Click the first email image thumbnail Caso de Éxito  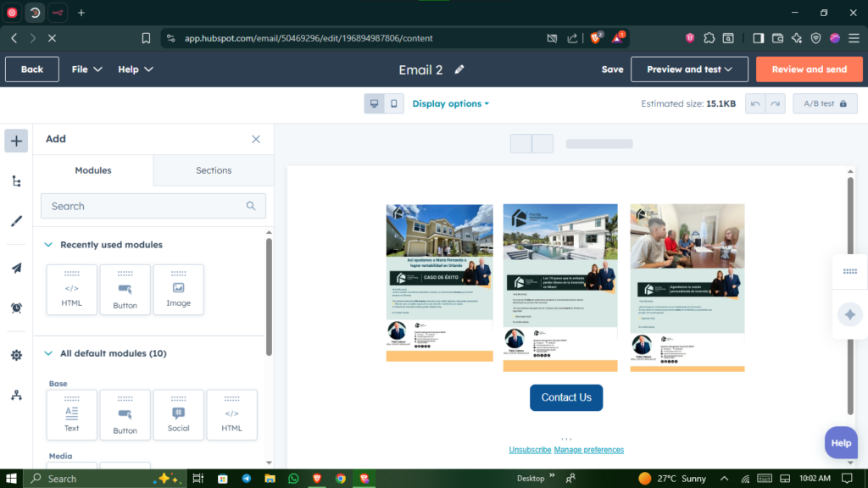click(x=440, y=283)
